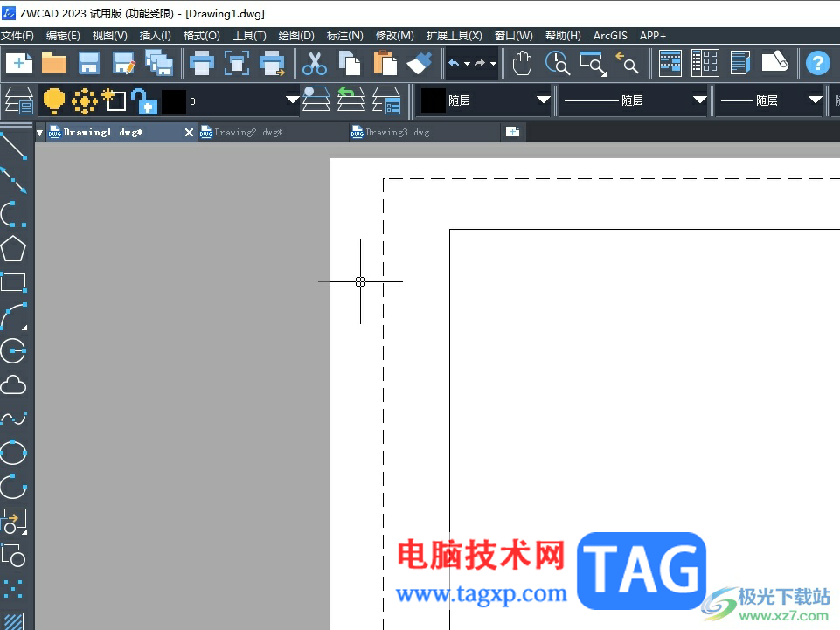Image resolution: width=840 pixels, height=630 pixels.
Task: Copy selection to clipboard
Action: [x=350, y=63]
